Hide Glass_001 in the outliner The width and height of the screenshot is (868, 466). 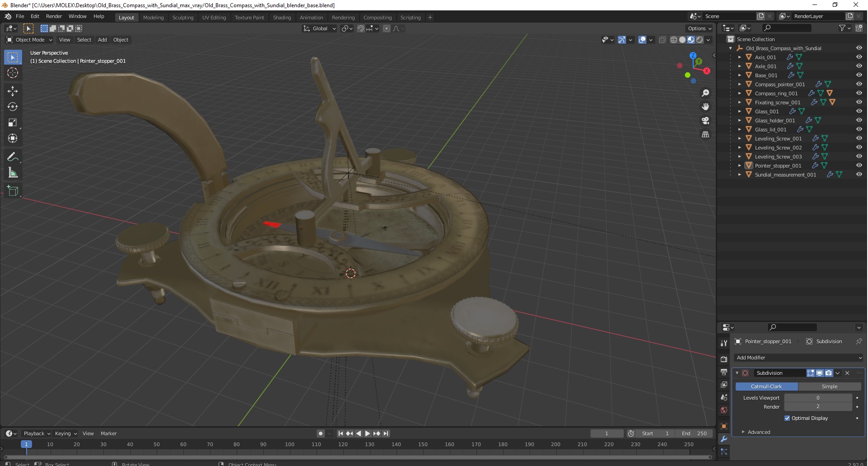(859, 111)
